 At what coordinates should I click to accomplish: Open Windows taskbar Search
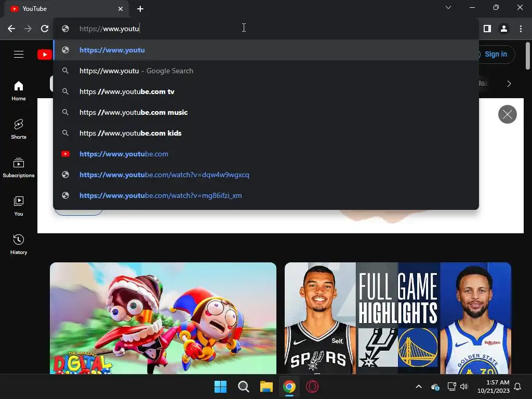[243, 387]
